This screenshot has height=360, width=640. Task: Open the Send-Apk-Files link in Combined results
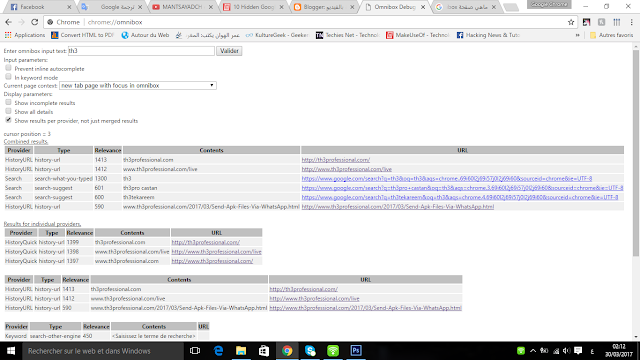(398, 207)
